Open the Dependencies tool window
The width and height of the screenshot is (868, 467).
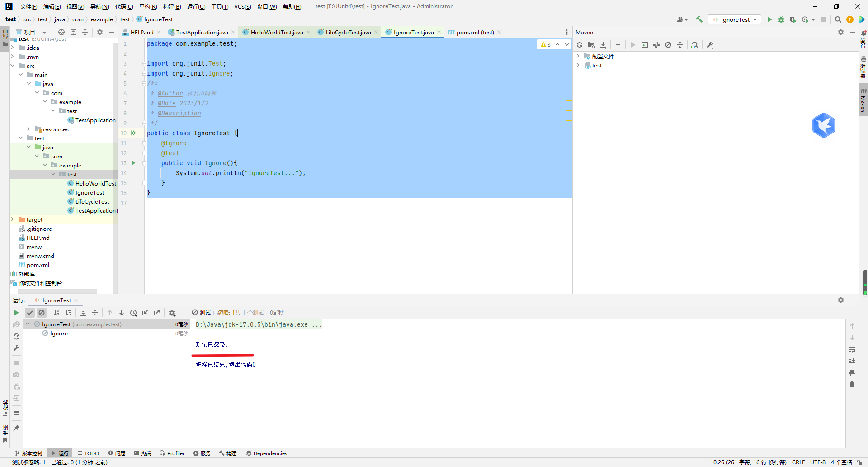point(267,453)
